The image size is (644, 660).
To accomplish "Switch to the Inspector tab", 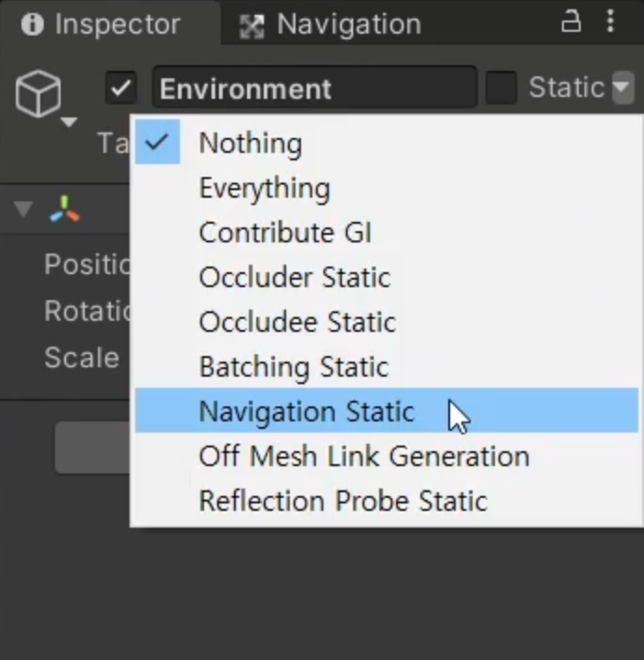I will coord(116,24).
